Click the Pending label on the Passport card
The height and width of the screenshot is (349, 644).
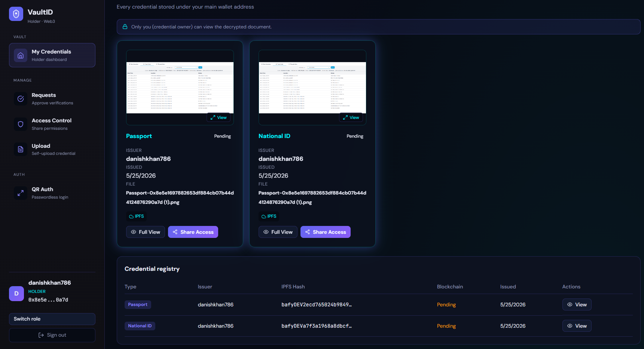pos(223,136)
